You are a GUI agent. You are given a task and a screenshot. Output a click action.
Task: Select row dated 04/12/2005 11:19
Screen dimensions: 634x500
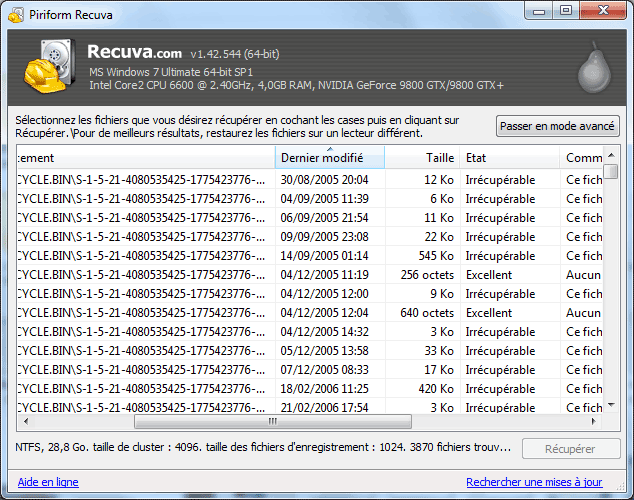[x=310, y=275]
